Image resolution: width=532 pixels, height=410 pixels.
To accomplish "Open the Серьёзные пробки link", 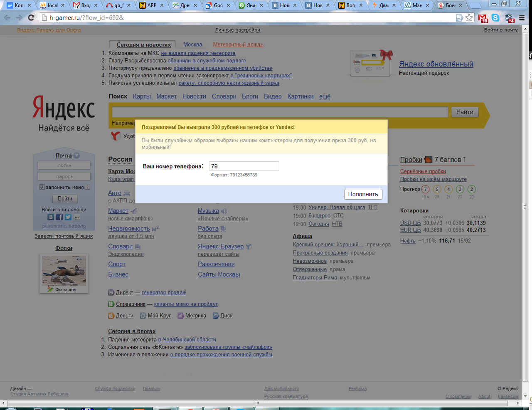I will point(423,171).
